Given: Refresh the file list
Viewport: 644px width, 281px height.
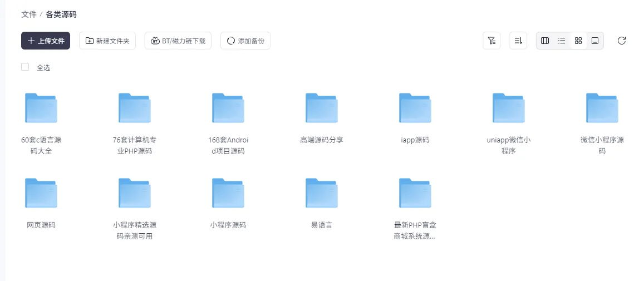Looking at the screenshot, I should tap(622, 41).
